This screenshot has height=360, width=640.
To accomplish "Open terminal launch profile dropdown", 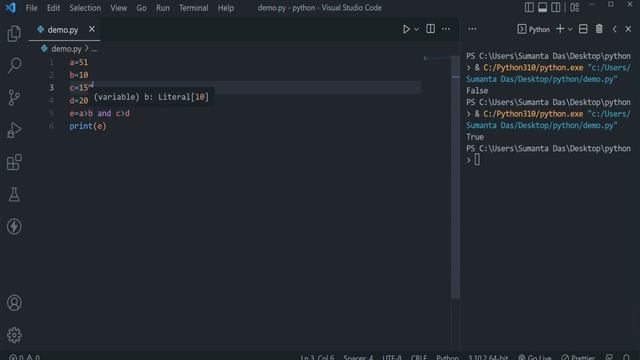I will pyautogui.click(x=570, y=29).
